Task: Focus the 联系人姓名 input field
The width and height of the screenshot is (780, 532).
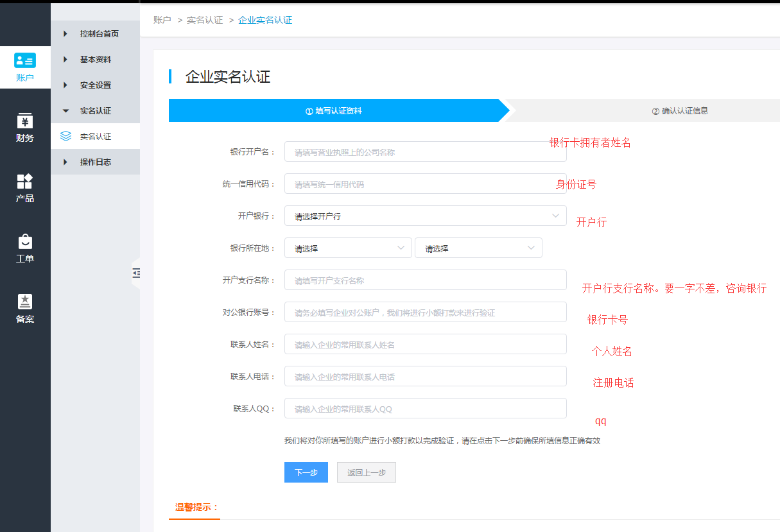Action: (426, 344)
